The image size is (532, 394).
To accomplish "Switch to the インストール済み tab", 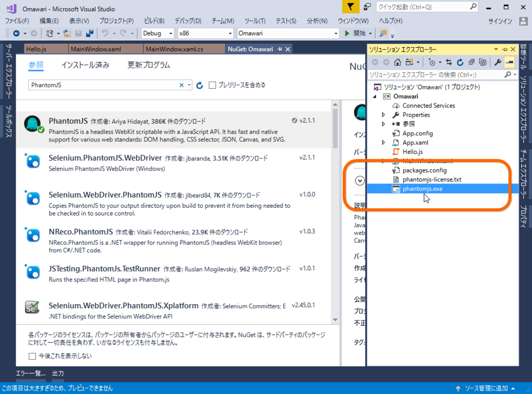I will point(85,65).
